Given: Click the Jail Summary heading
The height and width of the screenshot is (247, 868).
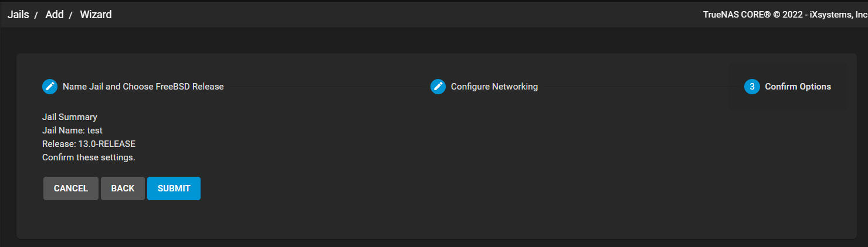Looking at the screenshot, I should tap(70, 117).
